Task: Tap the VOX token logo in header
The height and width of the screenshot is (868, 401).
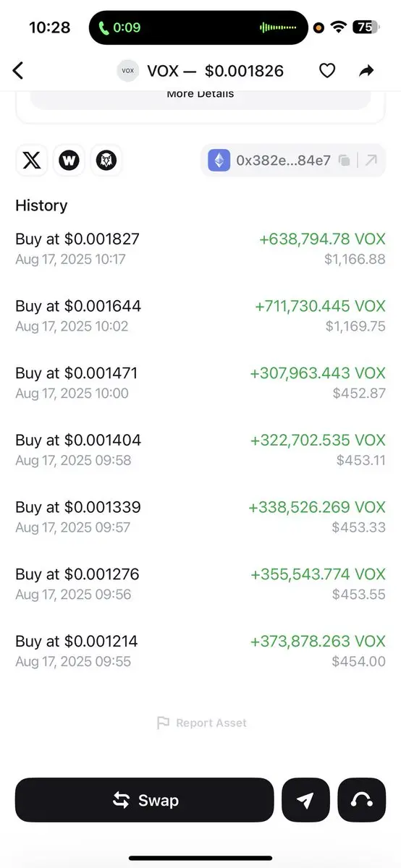Action: coord(128,71)
